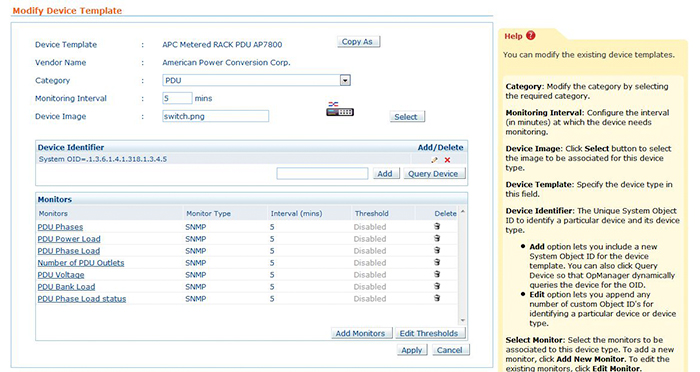
Task: Click the APC Metered RACK PDU AP7800 text
Action: 222,45
